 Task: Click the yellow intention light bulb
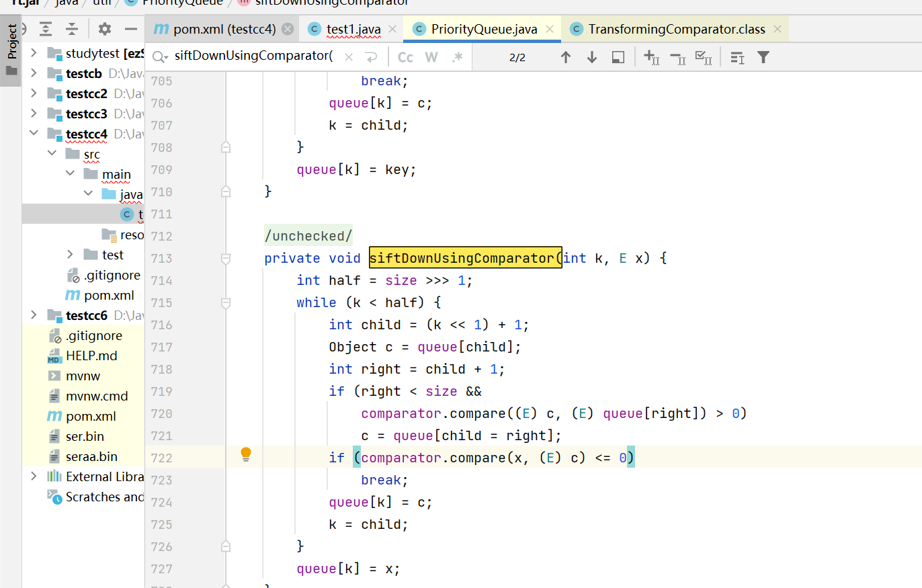tap(246, 454)
